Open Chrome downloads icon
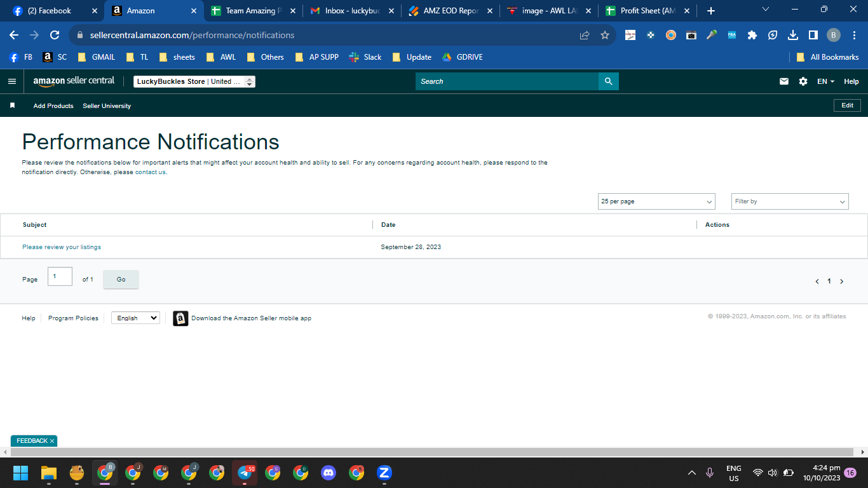This screenshot has width=868, height=488. (x=793, y=35)
